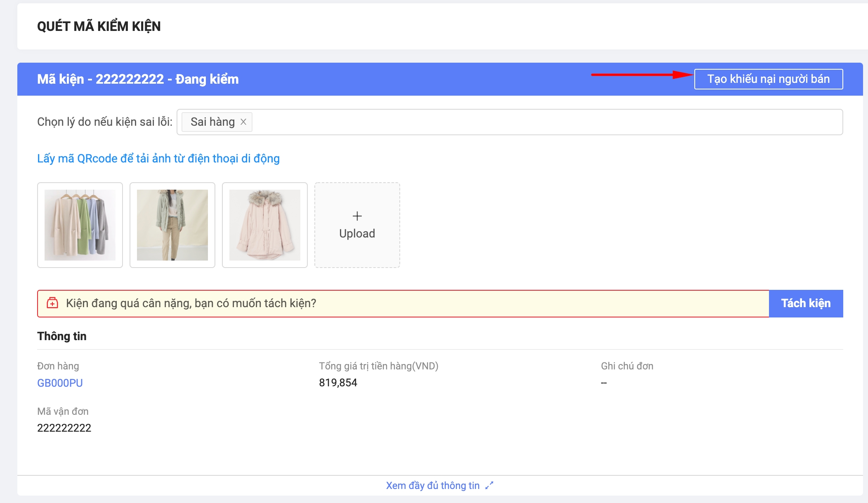Click 'Xem đầy đủ thông tin' link
868x503 pixels.
click(x=432, y=486)
